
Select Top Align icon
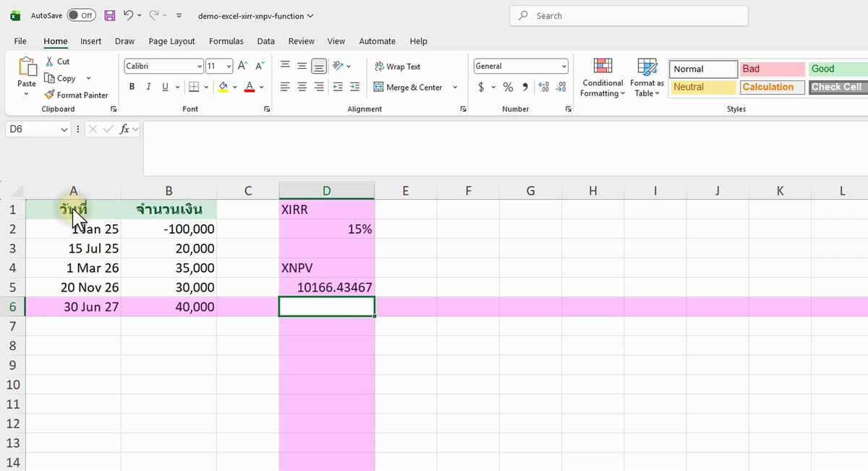(285, 66)
